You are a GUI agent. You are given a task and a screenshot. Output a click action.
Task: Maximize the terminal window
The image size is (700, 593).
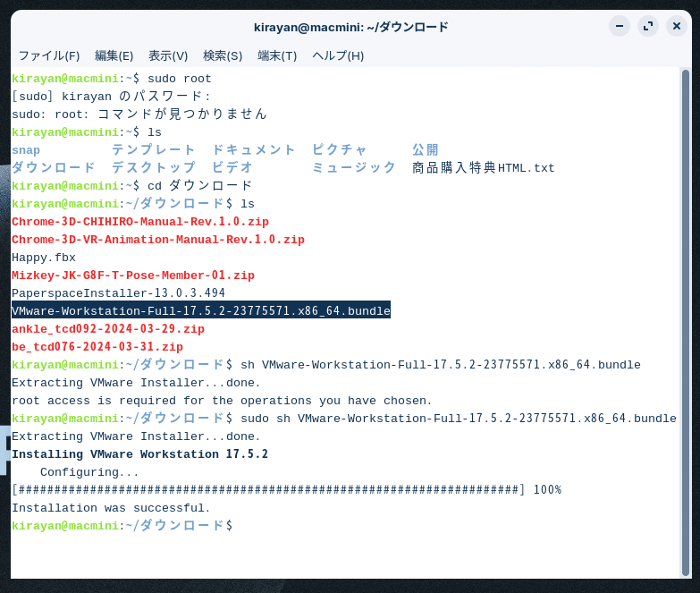[x=648, y=26]
